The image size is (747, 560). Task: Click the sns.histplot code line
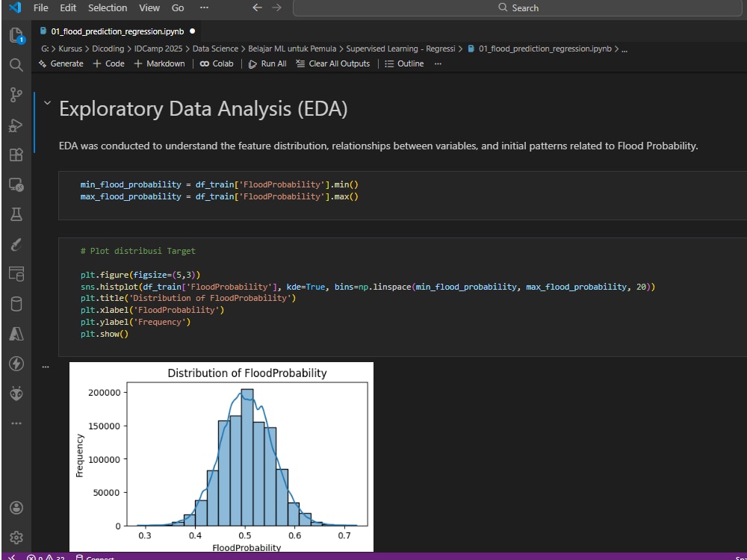[x=368, y=287]
